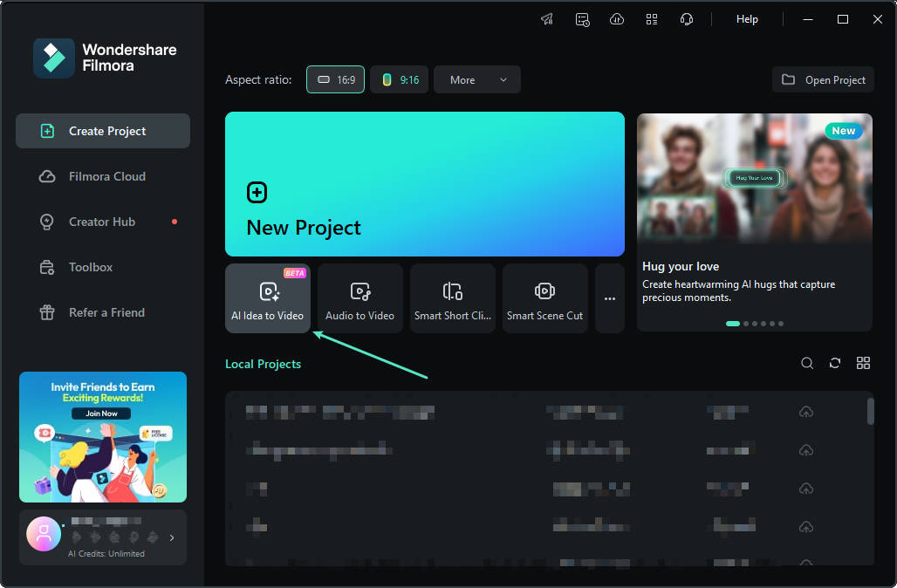Upload the fourth project to cloud
Image resolution: width=897 pixels, height=588 pixels.
coord(806,528)
